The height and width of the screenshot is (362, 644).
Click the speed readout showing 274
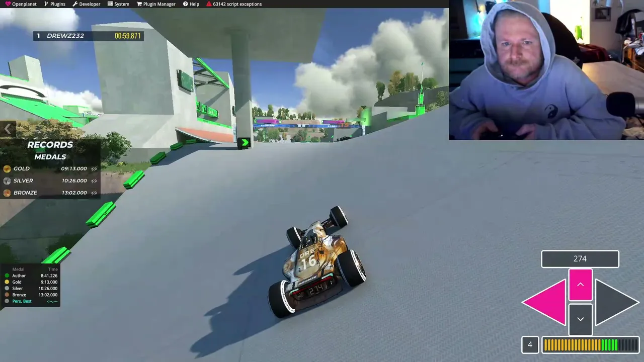(x=580, y=259)
